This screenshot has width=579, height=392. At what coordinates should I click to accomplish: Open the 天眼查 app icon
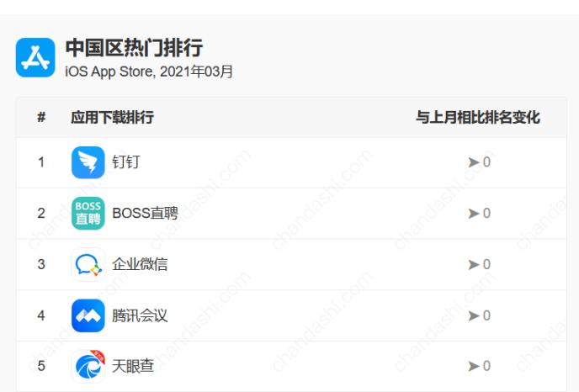[88, 366]
